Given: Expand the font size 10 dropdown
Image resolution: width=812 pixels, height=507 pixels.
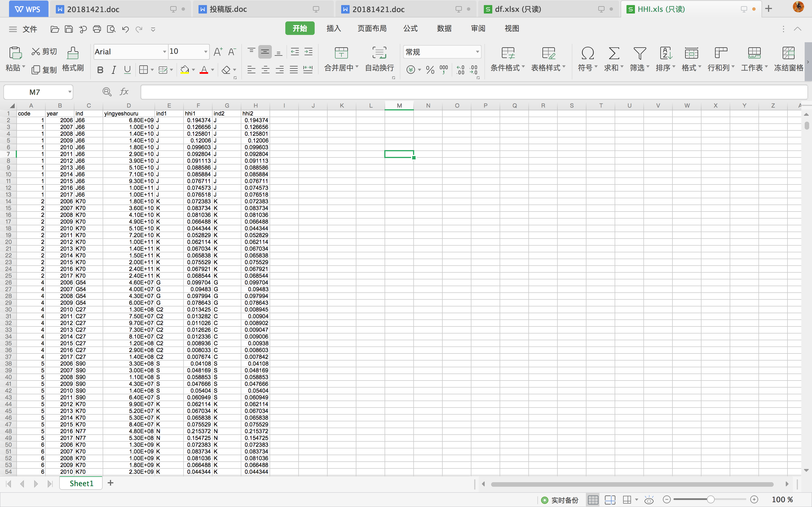Looking at the screenshot, I should 205,52.
